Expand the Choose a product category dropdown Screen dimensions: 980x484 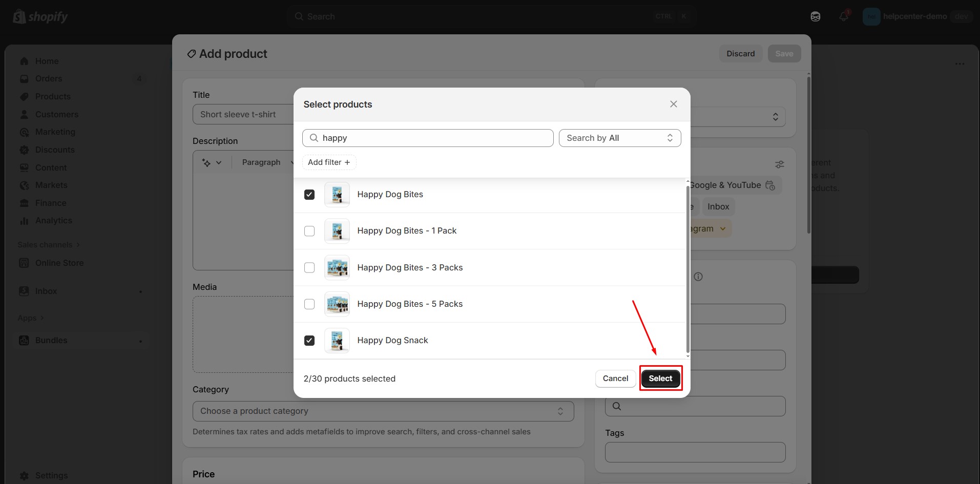(x=383, y=411)
